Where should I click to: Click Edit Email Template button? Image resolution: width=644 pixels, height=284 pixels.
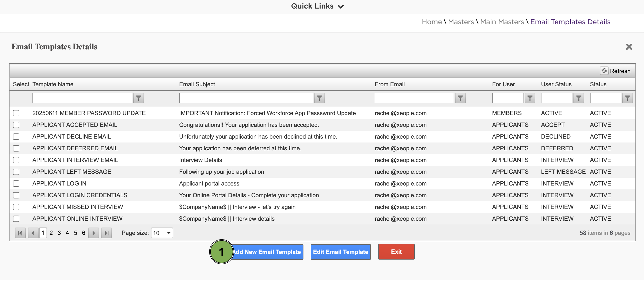(x=341, y=252)
